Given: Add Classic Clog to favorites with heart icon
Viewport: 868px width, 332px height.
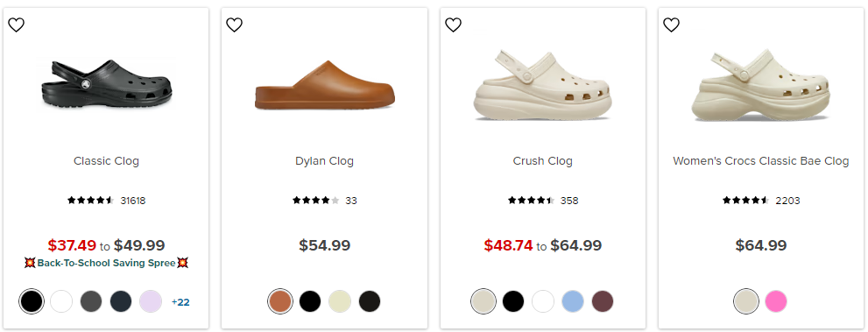Looking at the screenshot, I should click(16, 25).
